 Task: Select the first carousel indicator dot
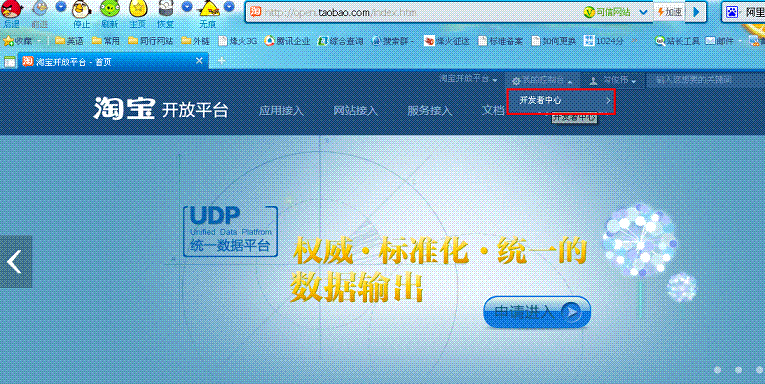click(x=717, y=370)
